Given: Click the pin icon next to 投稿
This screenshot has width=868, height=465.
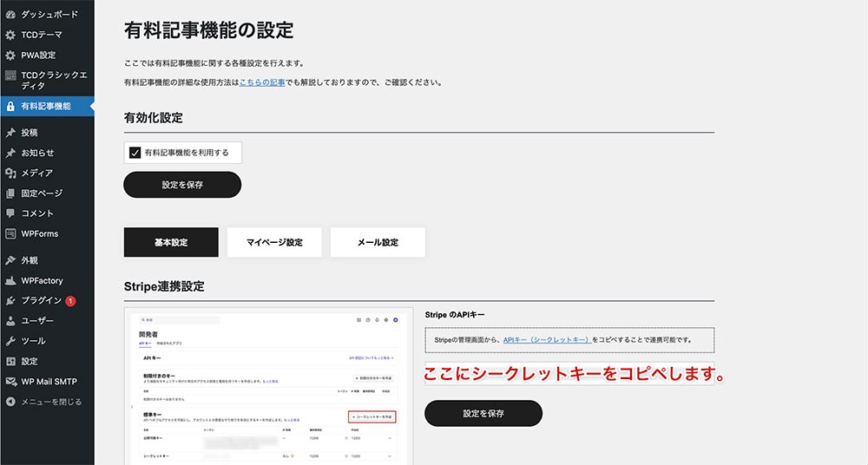Looking at the screenshot, I should [x=10, y=133].
